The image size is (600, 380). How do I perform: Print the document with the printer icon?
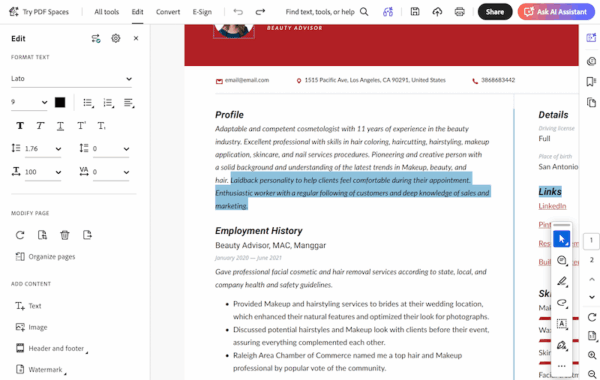460,12
